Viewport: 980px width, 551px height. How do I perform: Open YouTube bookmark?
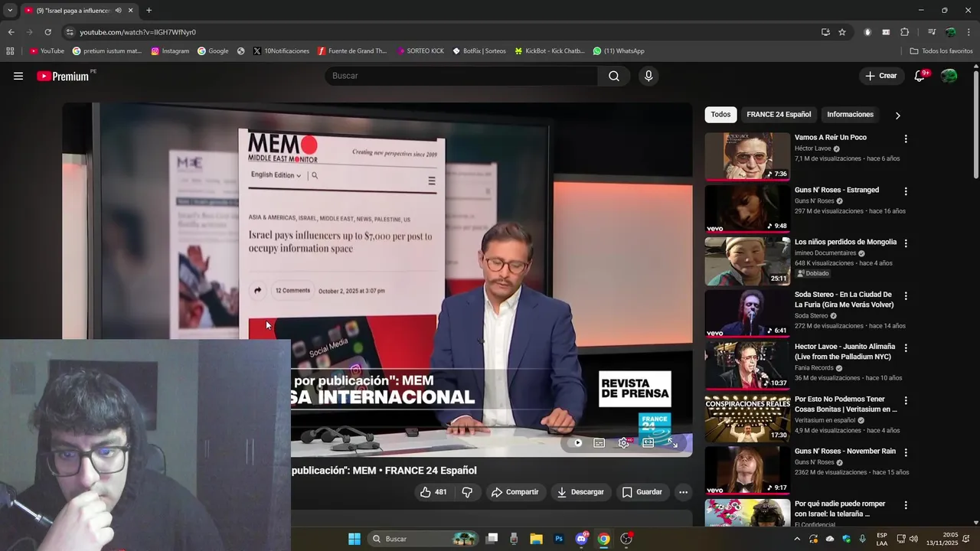pyautogui.click(x=47, y=51)
